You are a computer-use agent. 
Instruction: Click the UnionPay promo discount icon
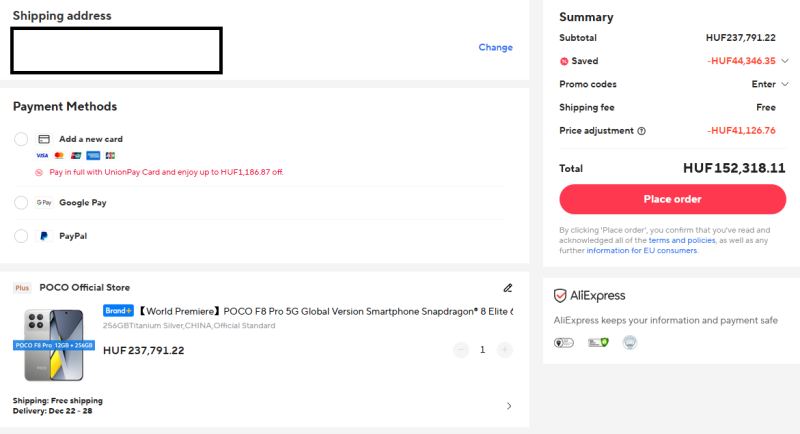coord(39,172)
